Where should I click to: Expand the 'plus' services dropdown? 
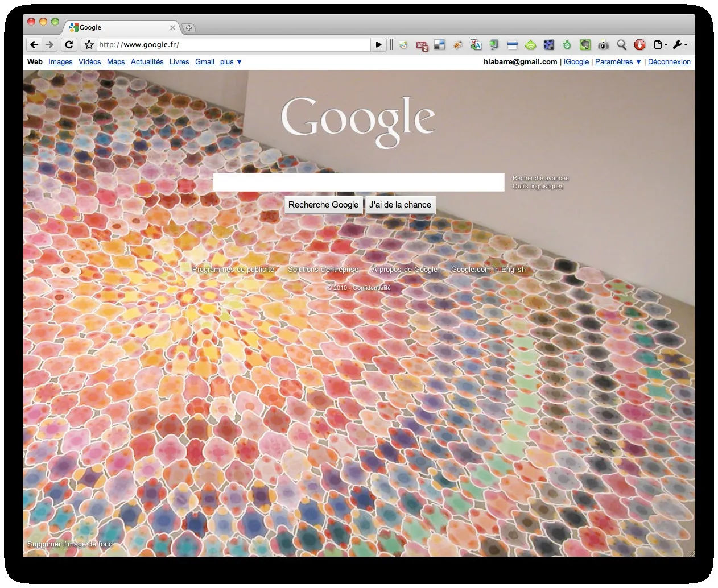click(x=231, y=62)
